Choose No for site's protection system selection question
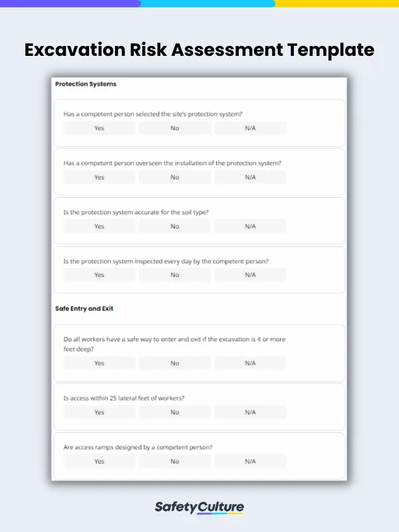 175,128
